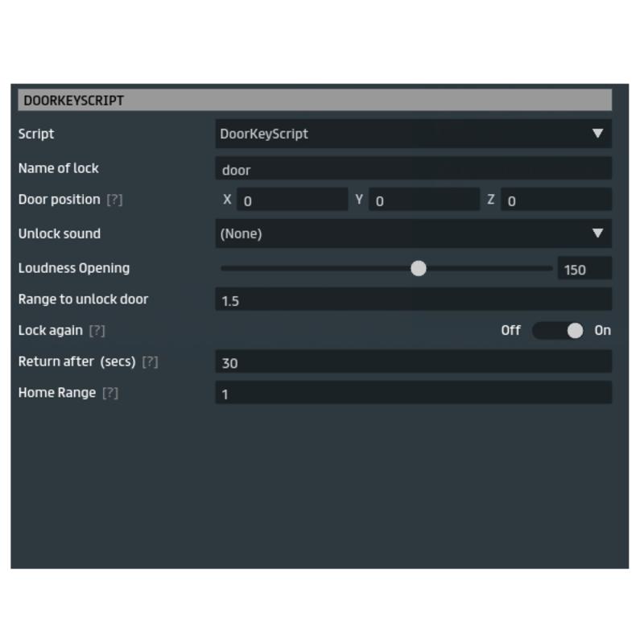Show the Home Range help hint
The image size is (644, 644).
click(x=110, y=394)
